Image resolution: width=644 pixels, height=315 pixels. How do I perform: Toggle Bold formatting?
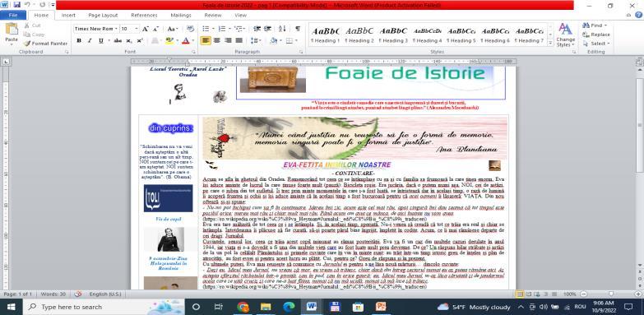(x=78, y=40)
